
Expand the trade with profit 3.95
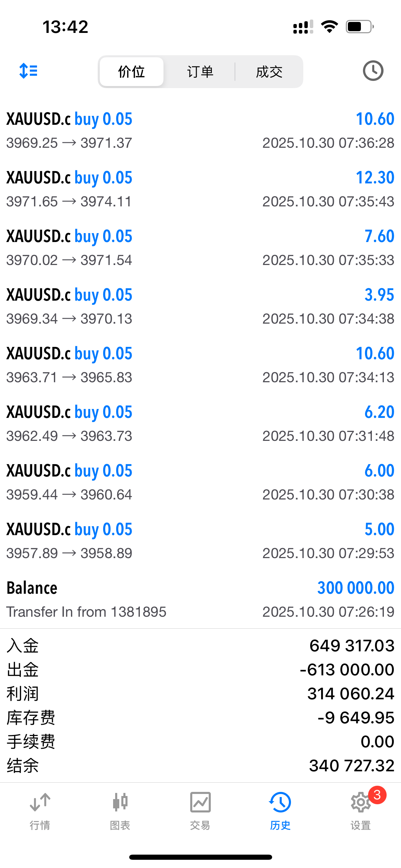tap(200, 306)
